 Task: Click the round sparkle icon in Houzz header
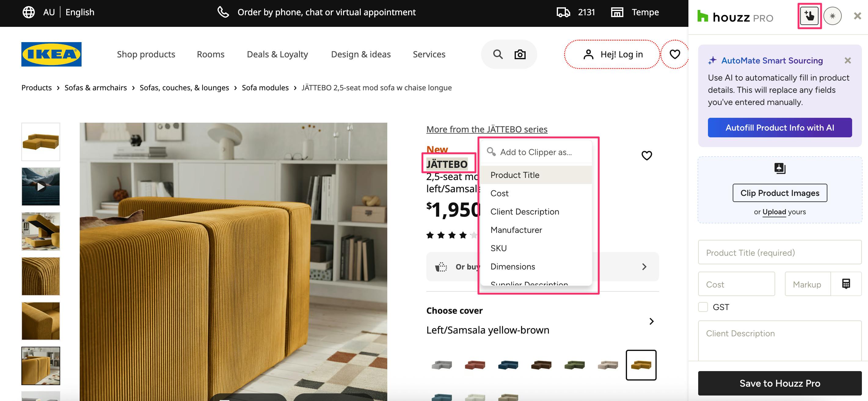pos(832,16)
